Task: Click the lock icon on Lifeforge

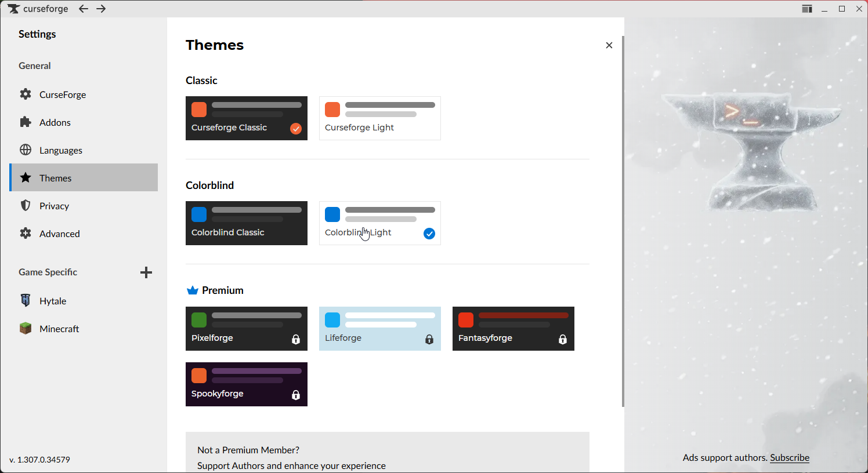Action: 429,340
